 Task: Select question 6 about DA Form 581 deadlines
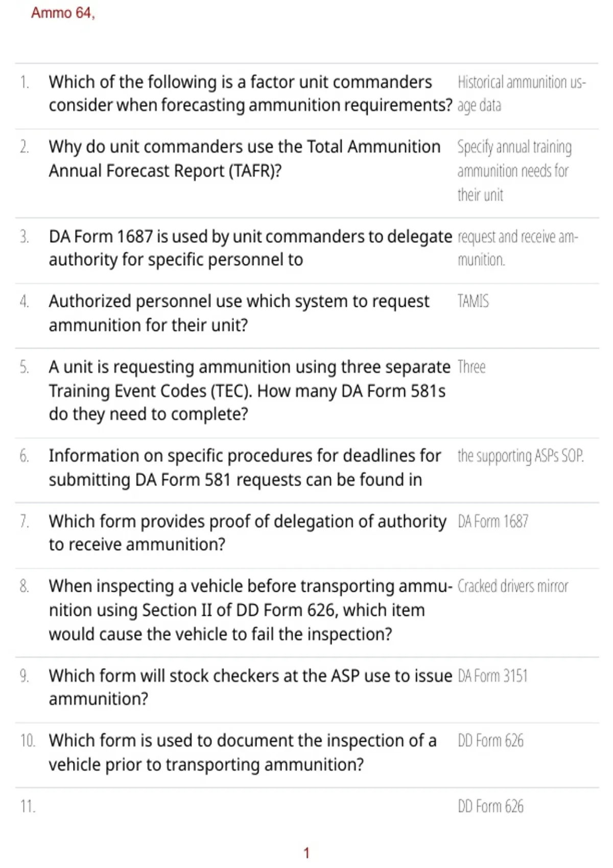pyautogui.click(x=245, y=468)
